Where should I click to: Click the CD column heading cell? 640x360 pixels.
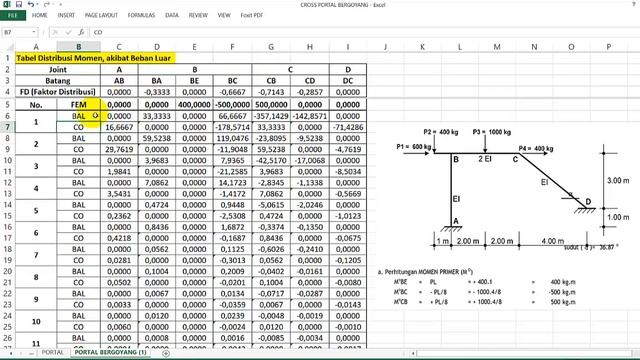[x=309, y=81]
